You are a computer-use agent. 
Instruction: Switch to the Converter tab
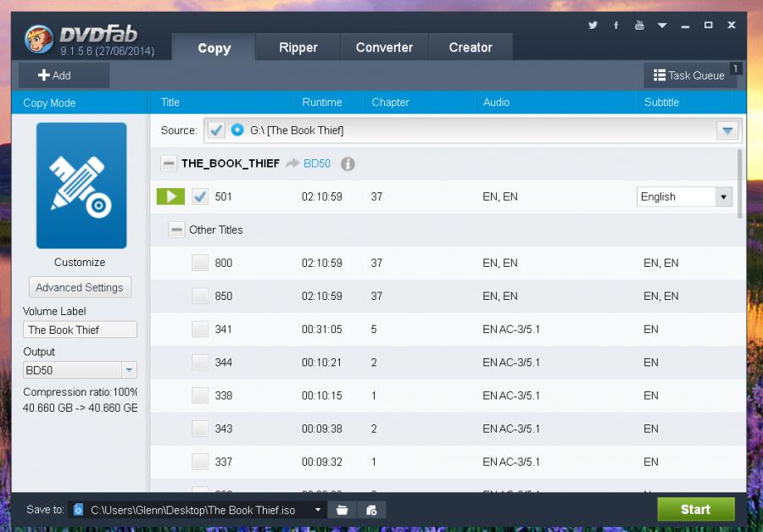[x=384, y=47]
